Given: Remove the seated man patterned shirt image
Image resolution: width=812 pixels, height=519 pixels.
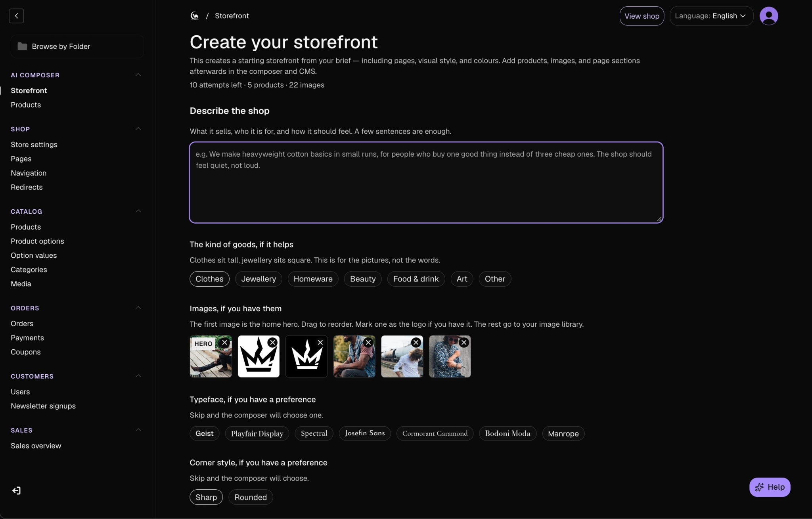Looking at the screenshot, I should [x=368, y=342].
